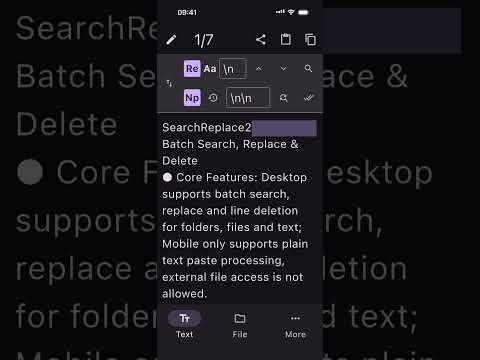Open the history clock icon
480x360 pixels.
(213, 98)
